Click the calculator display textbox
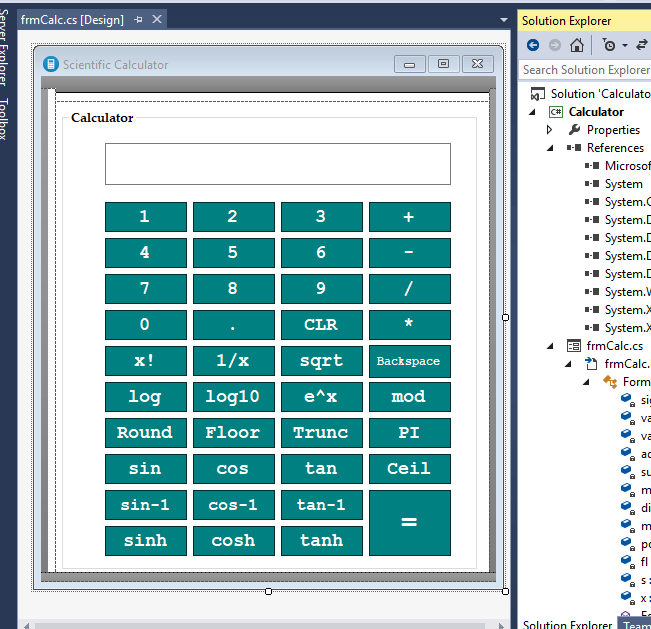 [x=278, y=164]
